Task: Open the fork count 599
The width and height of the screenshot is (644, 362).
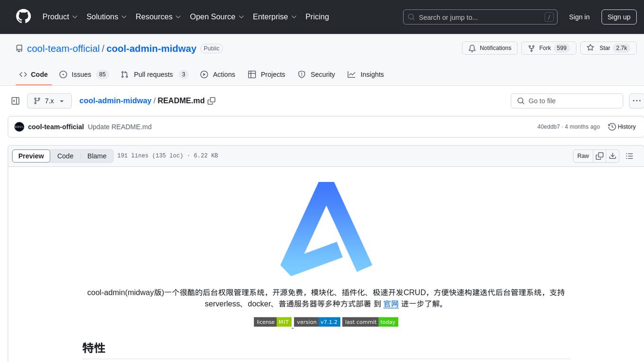Action: (562, 48)
